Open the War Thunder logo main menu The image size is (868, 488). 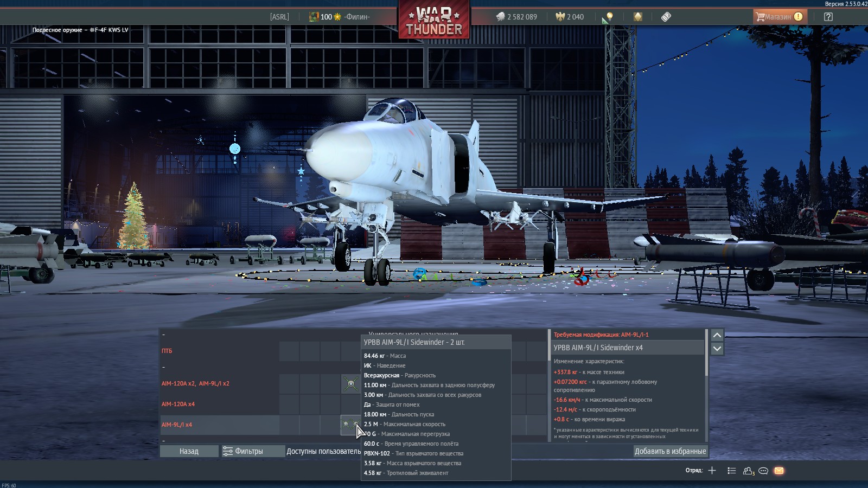[434, 22]
